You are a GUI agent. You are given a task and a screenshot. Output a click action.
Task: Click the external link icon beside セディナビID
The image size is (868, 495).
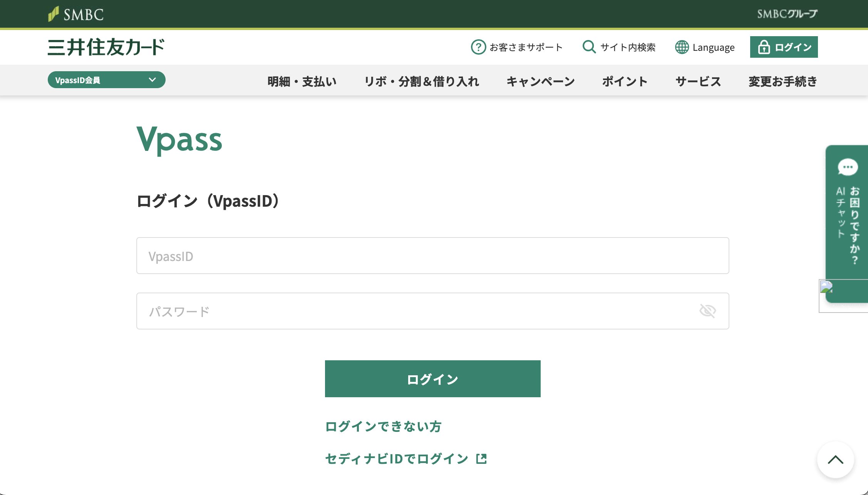(x=481, y=458)
